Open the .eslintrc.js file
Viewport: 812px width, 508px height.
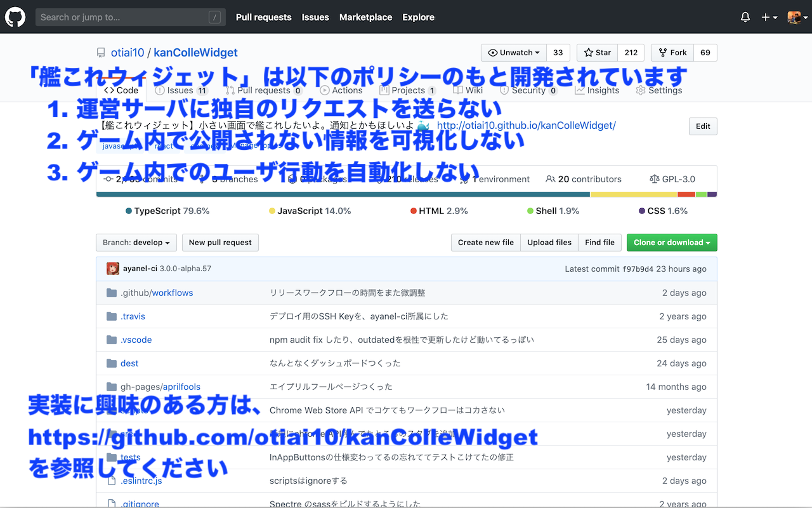[x=141, y=481]
